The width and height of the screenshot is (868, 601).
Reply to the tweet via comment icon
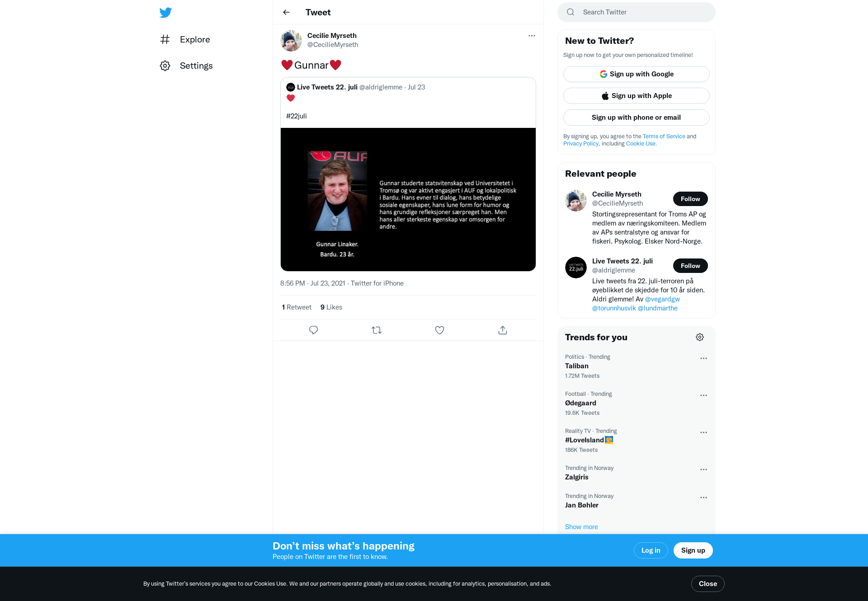tap(313, 330)
